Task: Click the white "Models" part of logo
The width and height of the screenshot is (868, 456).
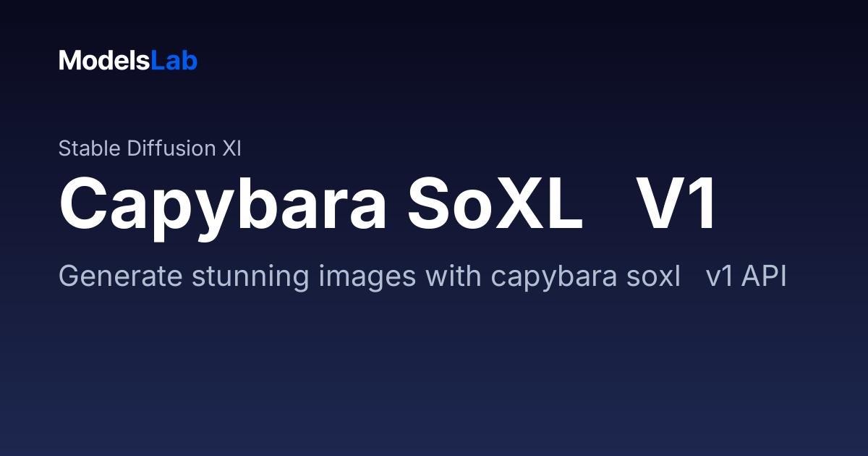Action: (105, 61)
